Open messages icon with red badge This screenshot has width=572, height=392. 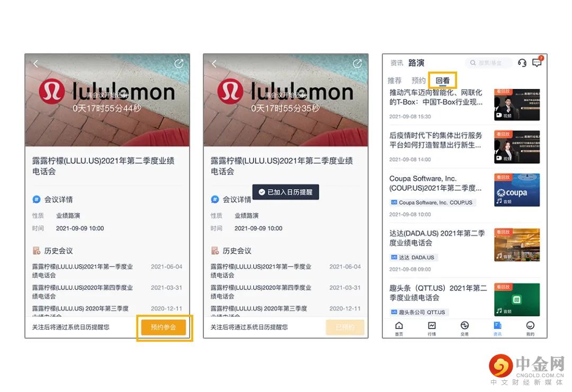[x=537, y=62]
